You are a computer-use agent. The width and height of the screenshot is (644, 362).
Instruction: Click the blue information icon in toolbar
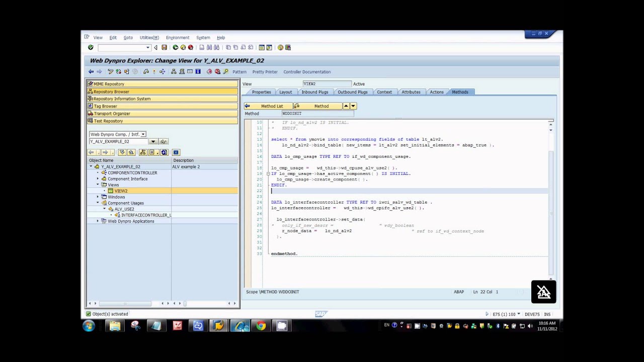(x=198, y=72)
